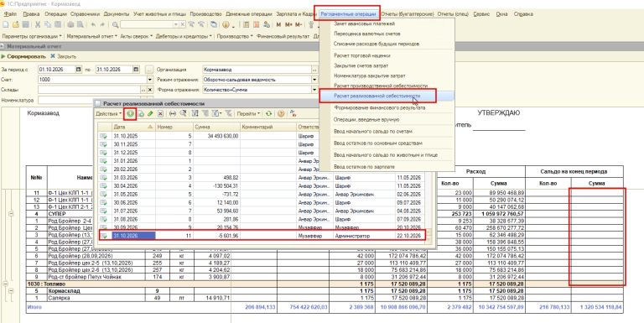Select Расчет реализованной себестоимости menu entry

click(387, 96)
